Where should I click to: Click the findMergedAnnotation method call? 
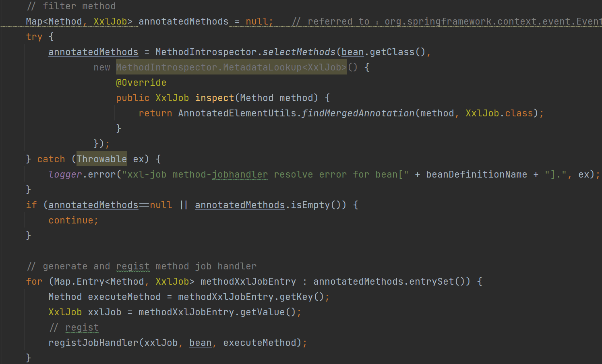(x=358, y=113)
